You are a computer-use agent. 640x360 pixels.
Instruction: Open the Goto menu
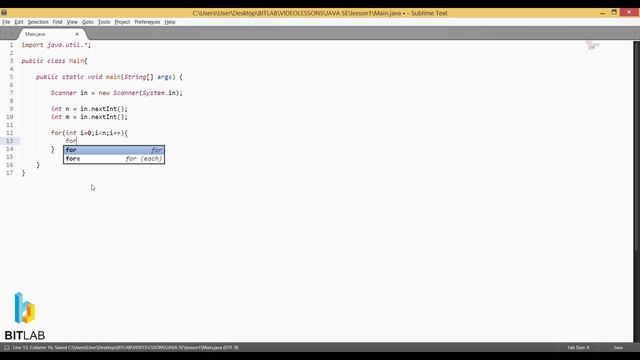pyautogui.click(x=88, y=22)
